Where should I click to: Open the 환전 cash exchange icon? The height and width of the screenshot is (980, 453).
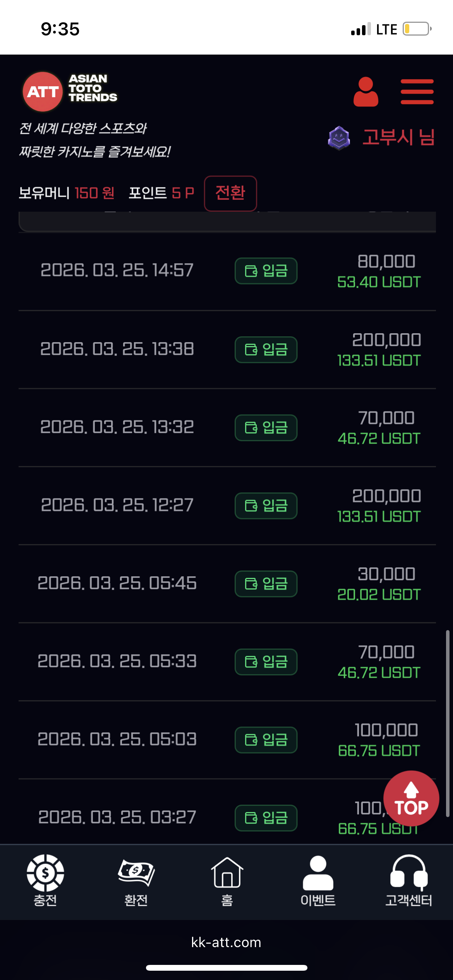pos(136,879)
